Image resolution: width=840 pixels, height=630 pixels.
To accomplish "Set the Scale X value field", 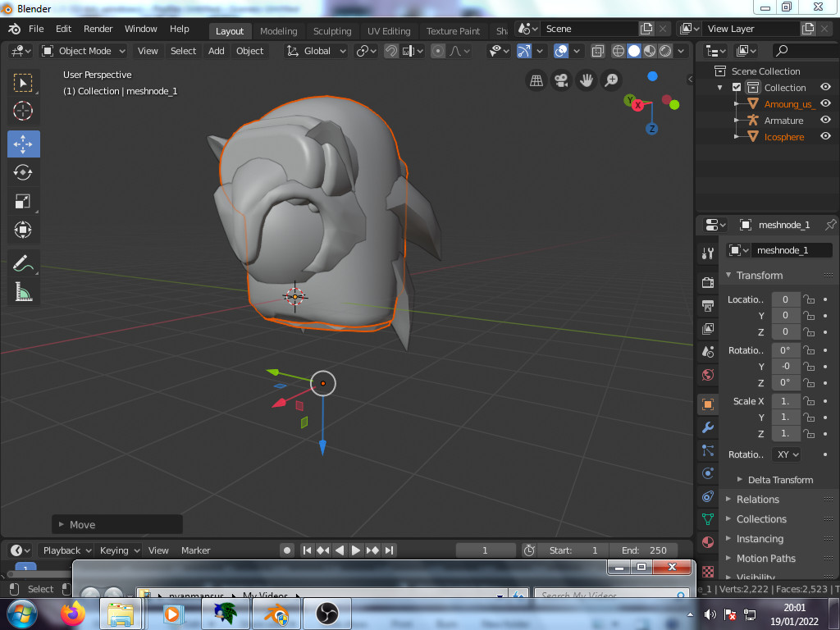I will 785,401.
